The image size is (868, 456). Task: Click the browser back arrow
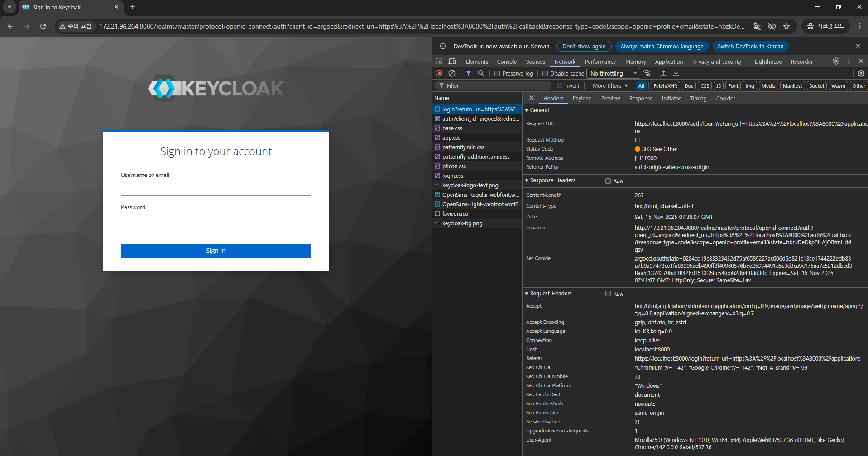click(x=10, y=26)
